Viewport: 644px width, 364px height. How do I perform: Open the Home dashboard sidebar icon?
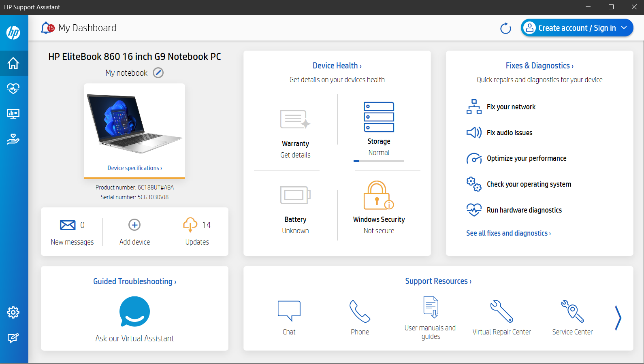click(13, 63)
